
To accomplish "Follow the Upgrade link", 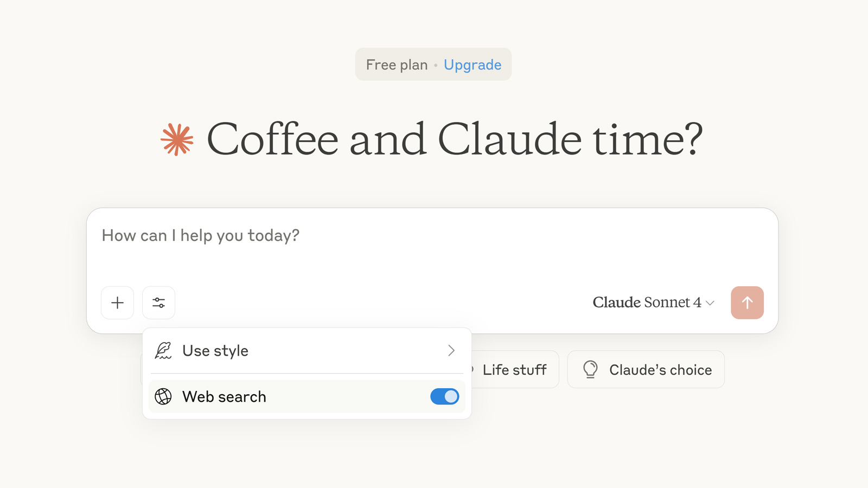I will point(473,65).
